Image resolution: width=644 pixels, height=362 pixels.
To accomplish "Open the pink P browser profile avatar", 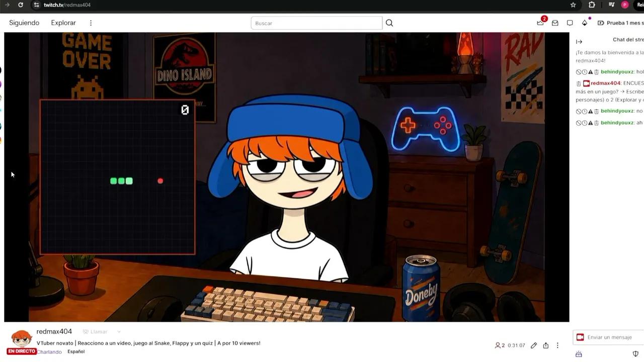I will click(625, 5).
